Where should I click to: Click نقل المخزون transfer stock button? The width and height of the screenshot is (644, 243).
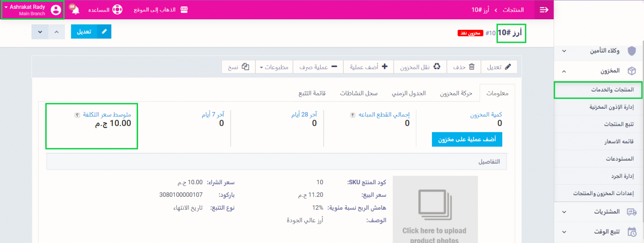coord(421,67)
